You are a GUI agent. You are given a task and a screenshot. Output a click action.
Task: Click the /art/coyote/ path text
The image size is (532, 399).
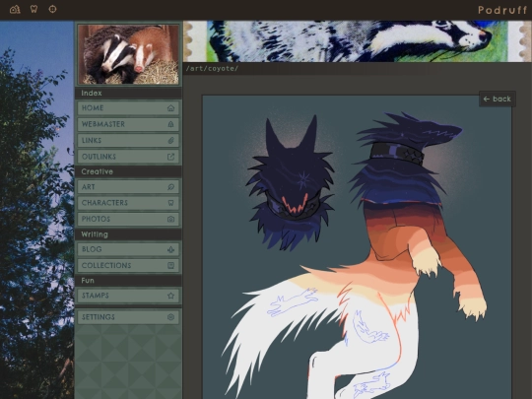pyautogui.click(x=212, y=69)
